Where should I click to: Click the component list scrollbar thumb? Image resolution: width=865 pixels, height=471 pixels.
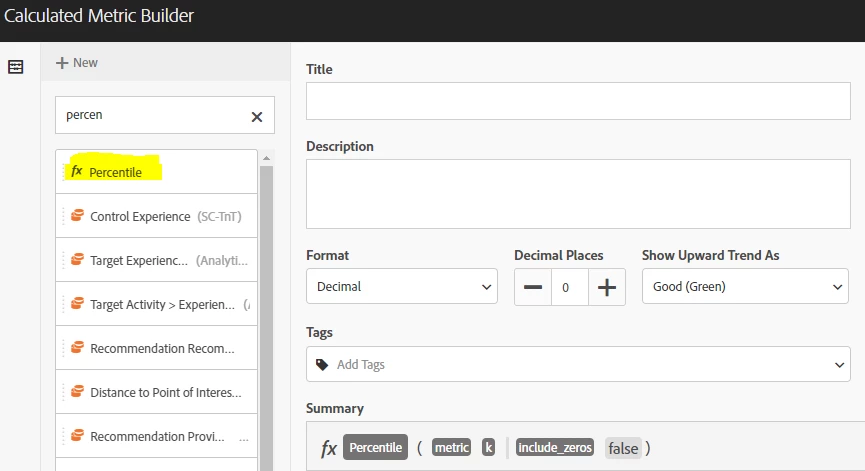[266, 317]
